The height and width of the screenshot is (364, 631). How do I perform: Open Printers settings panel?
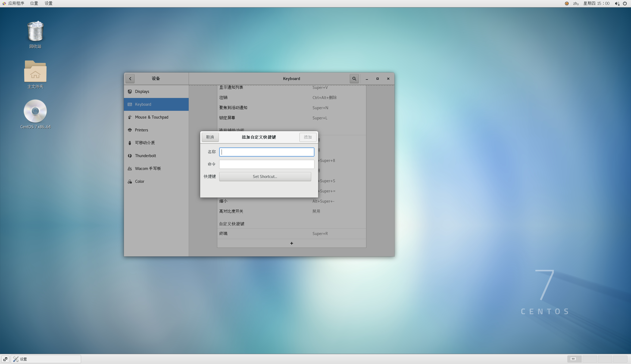(x=141, y=130)
